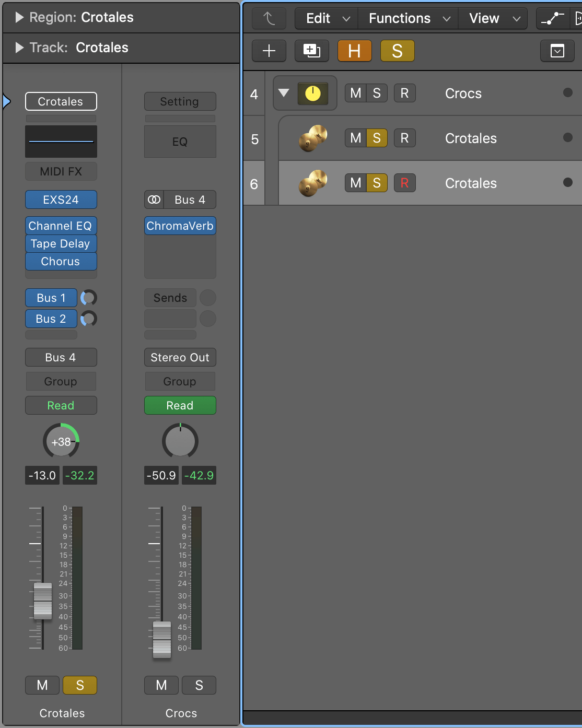This screenshot has width=582, height=728.
Task: Expand the Region: Crotales inspector section
Action: coord(20,18)
